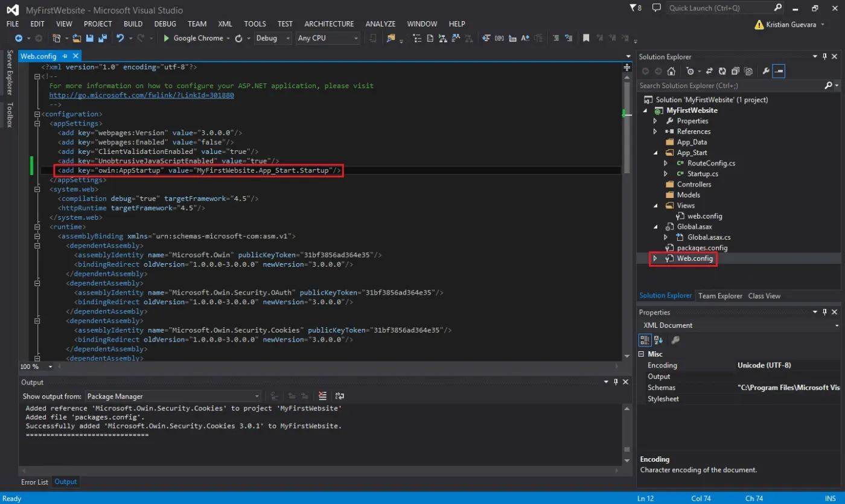Open the Server Explorer side tab
The image size is (845, 504).
pos(9,72)
